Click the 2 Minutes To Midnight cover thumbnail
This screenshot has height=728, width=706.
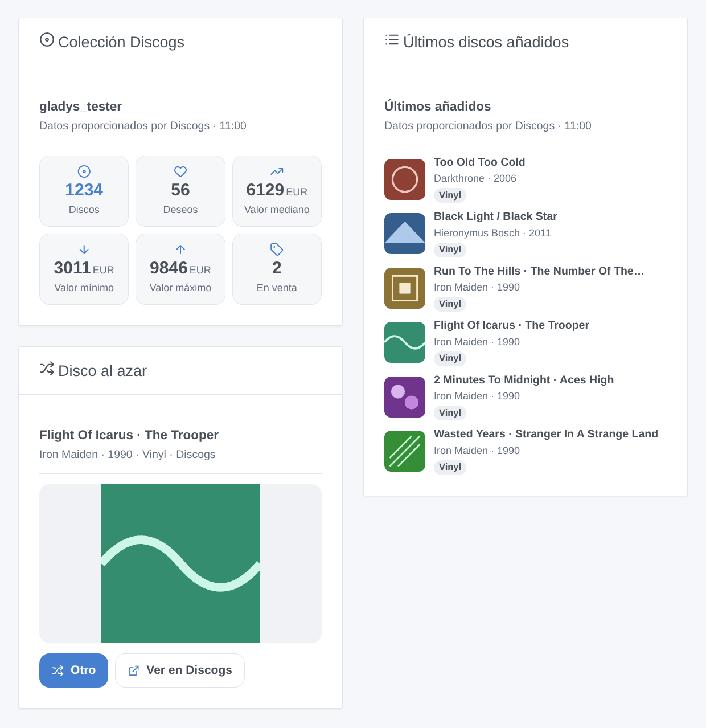[405, 397]
